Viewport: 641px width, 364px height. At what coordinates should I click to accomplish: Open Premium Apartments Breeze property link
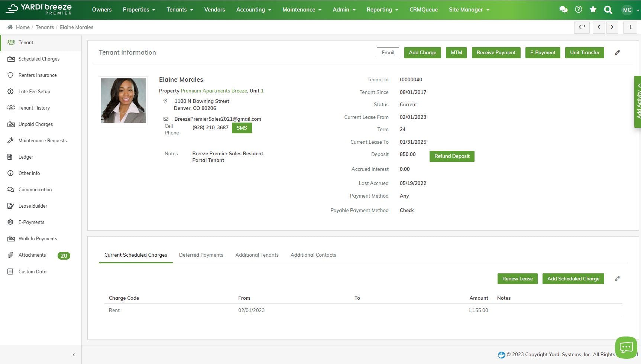coord(214,91)
